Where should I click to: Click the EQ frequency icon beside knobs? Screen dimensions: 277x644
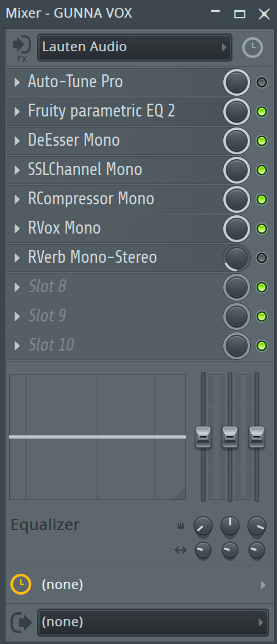point(181,526)
